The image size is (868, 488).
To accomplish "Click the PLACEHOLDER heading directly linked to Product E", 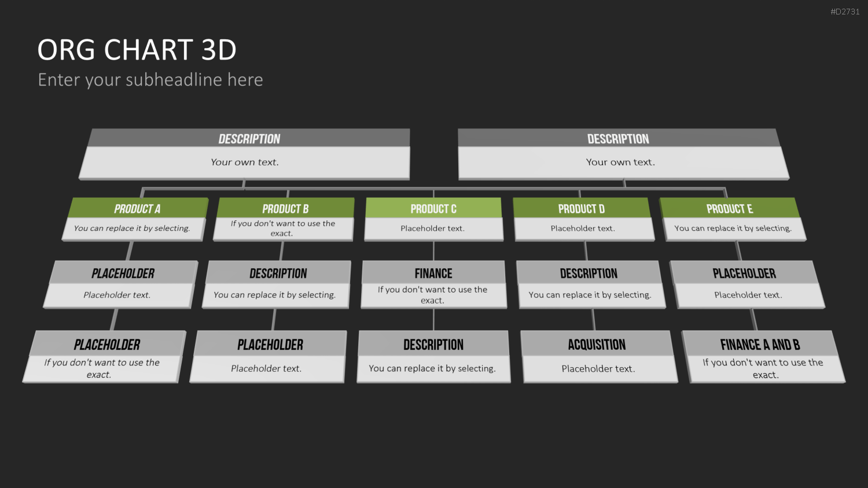I will (x=744, y=273).
